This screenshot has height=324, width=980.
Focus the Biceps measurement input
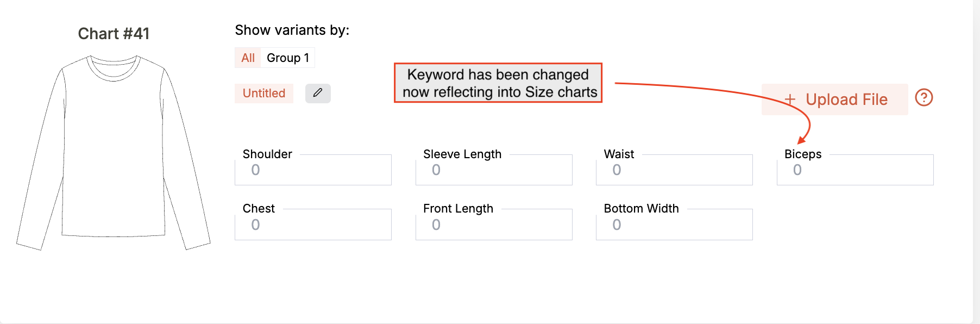pos(855,170)
